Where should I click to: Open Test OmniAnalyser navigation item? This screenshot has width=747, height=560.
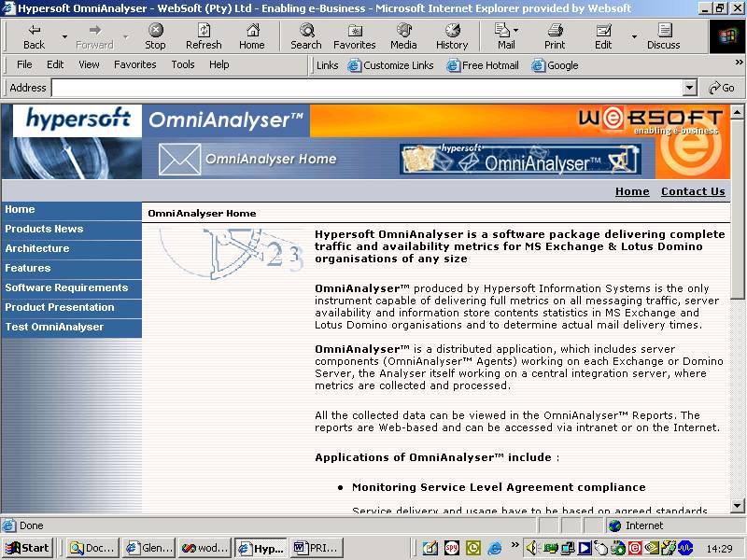72,328
